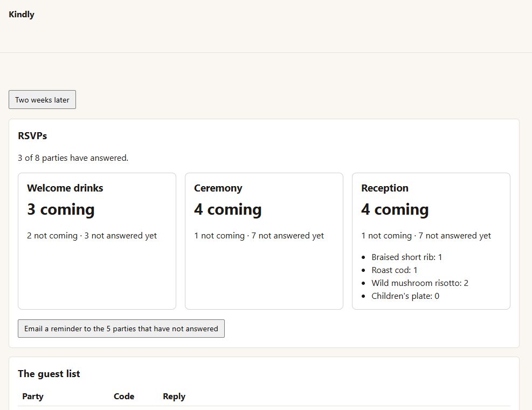The image size is (532, 410).
Task: Click the Reply column header
Action: tap(174, 397)
